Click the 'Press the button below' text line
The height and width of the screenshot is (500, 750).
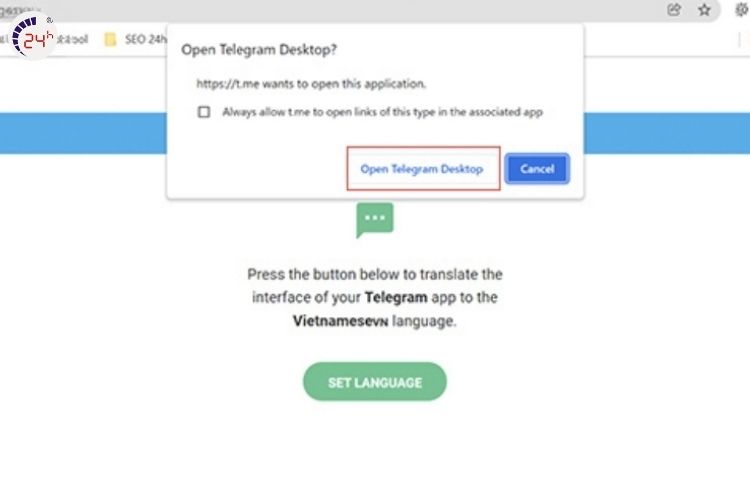(375, 274)
